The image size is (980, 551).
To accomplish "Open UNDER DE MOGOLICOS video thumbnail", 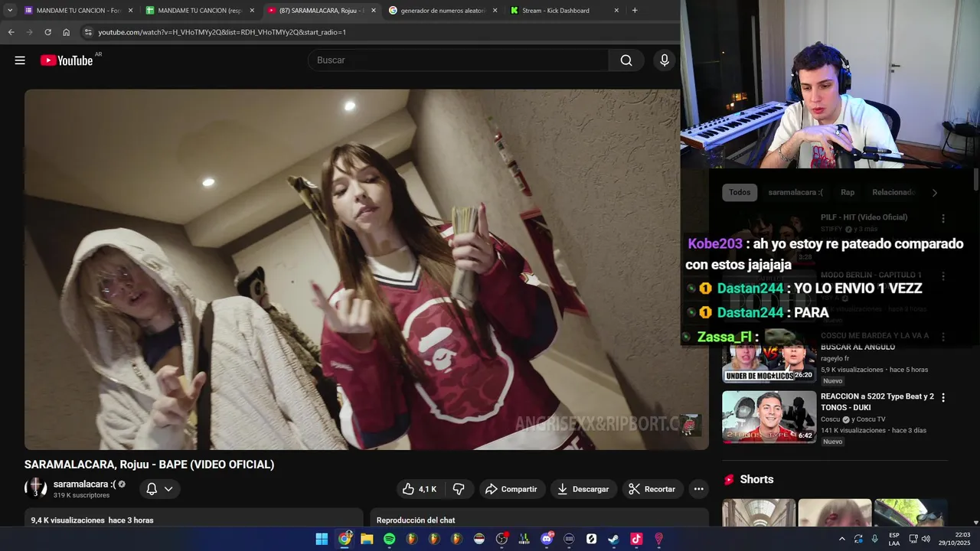I will point(769,360).
